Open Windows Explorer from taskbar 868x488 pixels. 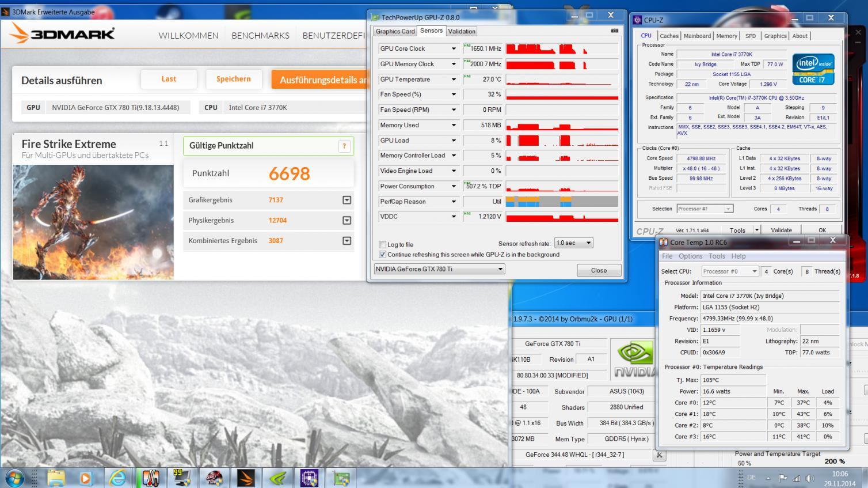[x=56, y=478]
